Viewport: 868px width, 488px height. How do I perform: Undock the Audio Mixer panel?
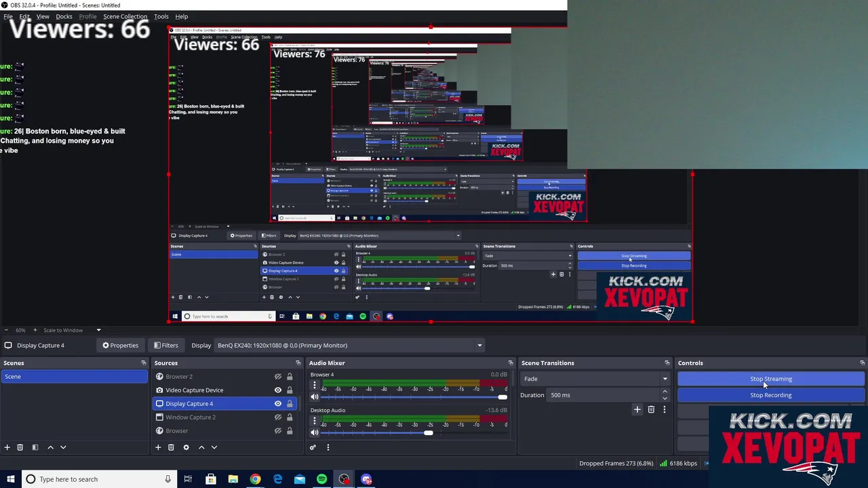click(511, 363)
